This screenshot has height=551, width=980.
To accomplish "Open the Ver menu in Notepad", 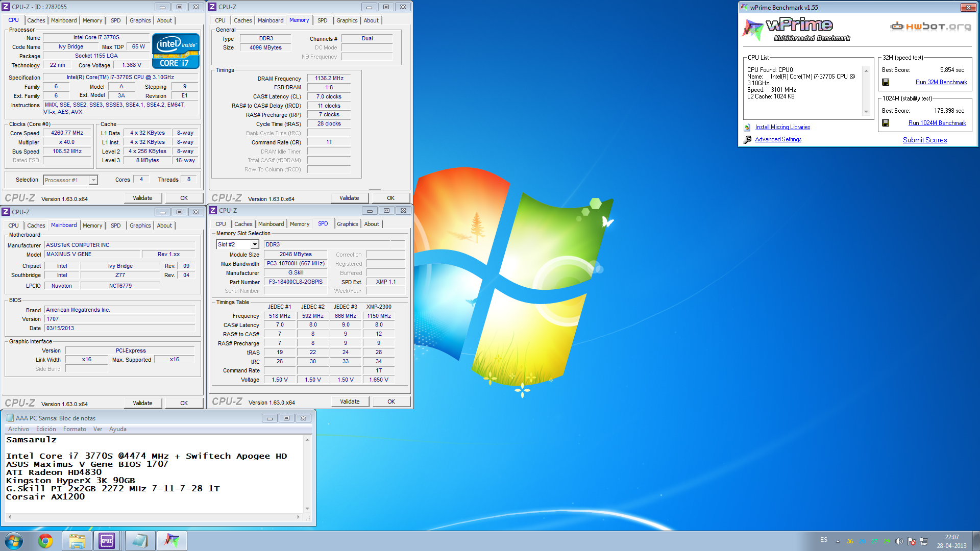I will click(97, 429).
